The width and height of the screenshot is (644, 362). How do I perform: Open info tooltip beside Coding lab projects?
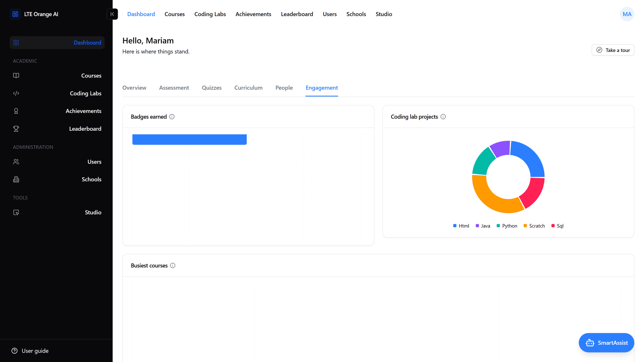point(443,117)
